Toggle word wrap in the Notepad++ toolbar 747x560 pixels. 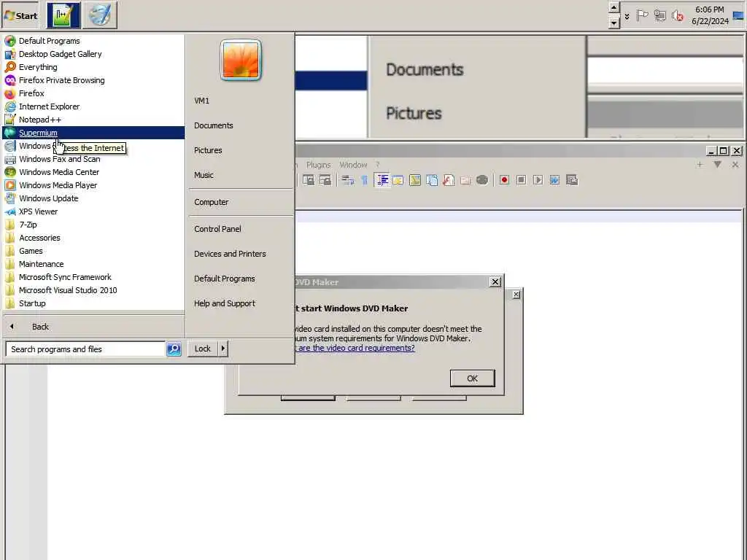pos(348,180)
